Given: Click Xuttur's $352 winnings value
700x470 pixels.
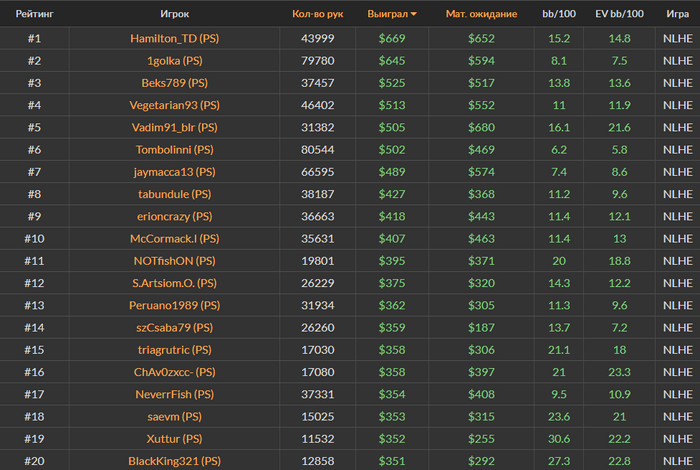Looking at the screenshot, I should [x=392, y=439].
